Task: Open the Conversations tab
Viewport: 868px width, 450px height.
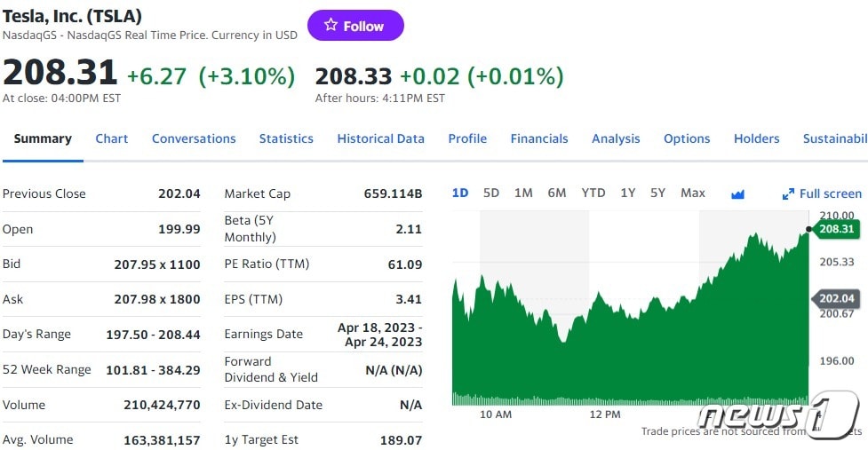Action: [194, 138]
